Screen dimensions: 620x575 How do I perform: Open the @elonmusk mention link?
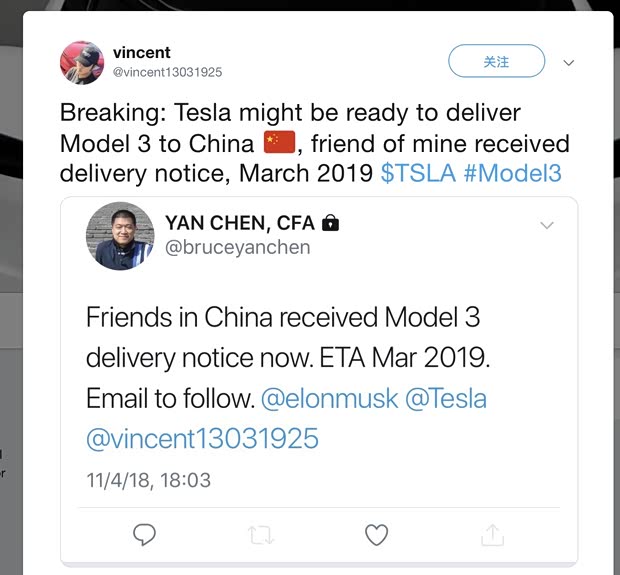(x=328, y=398)
